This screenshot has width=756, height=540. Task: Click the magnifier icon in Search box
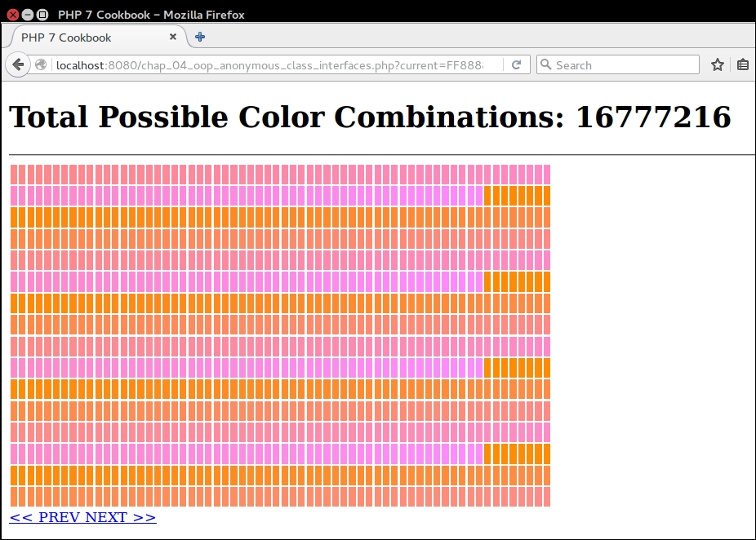(545, 64)
